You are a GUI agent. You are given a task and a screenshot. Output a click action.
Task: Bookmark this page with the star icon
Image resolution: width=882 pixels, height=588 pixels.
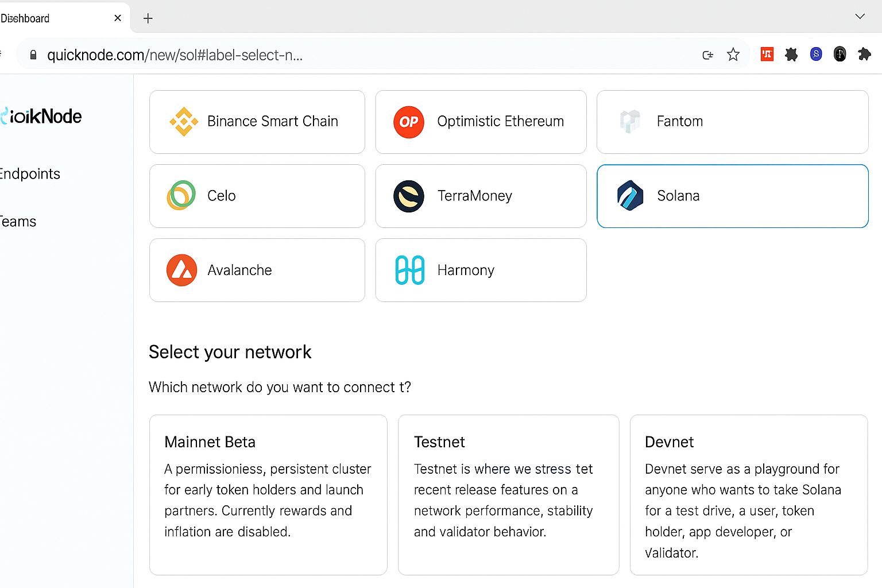click(733, 55)
